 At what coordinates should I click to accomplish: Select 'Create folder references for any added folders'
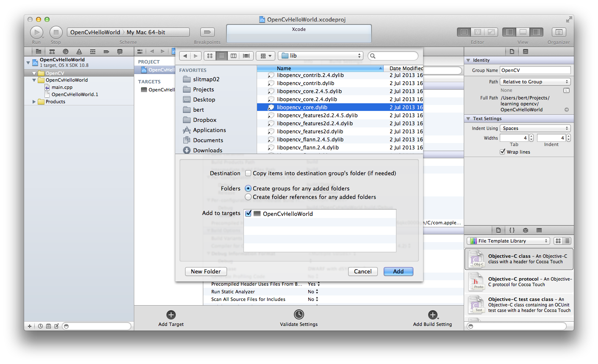tap(248, 197)
